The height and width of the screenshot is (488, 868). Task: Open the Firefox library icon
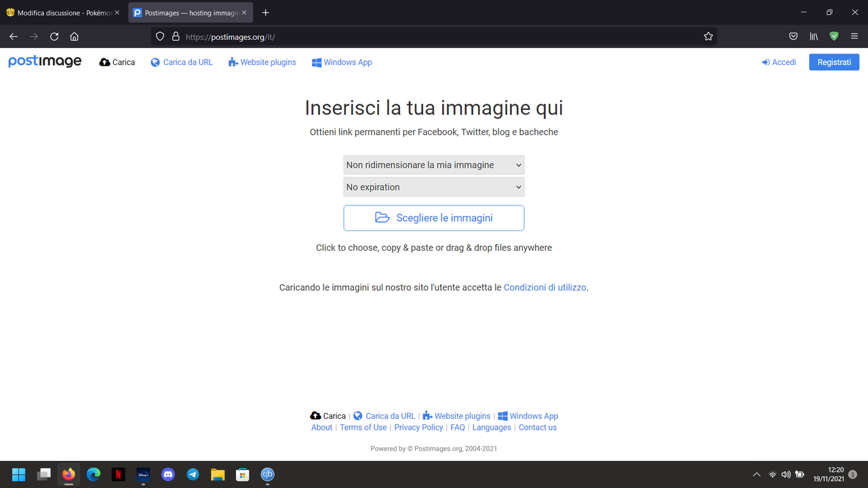[x=813, y=36]
